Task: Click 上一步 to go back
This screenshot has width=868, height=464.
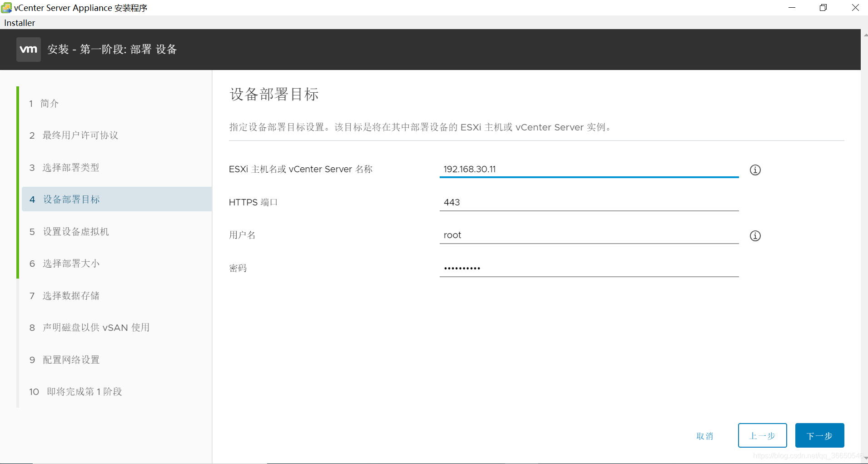Action: [x=762, y=435]
